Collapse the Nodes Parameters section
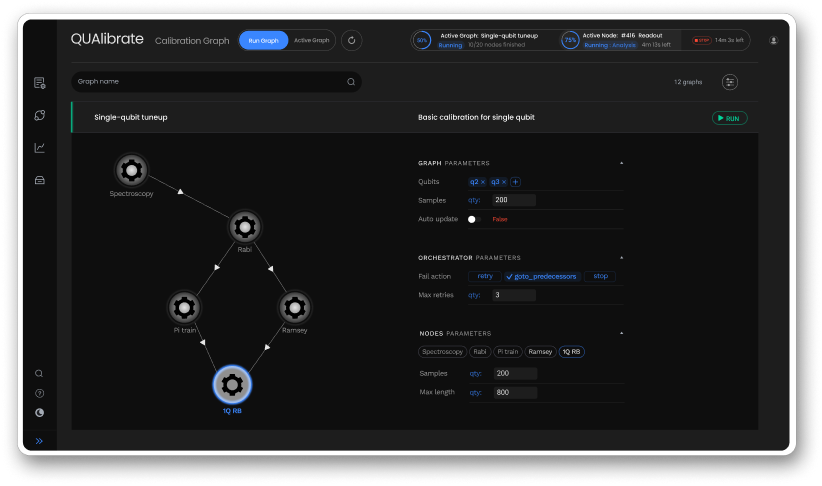 click(621, 333)
